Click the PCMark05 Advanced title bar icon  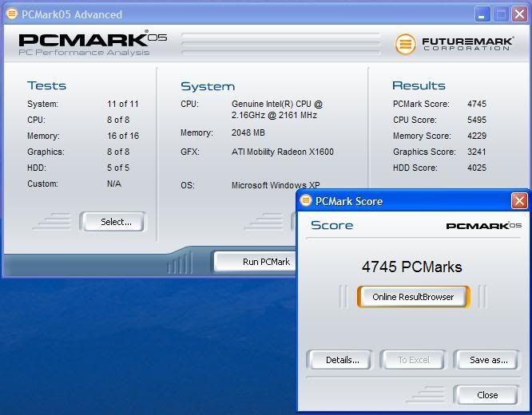pyautogui.click(x=11, y=14)
